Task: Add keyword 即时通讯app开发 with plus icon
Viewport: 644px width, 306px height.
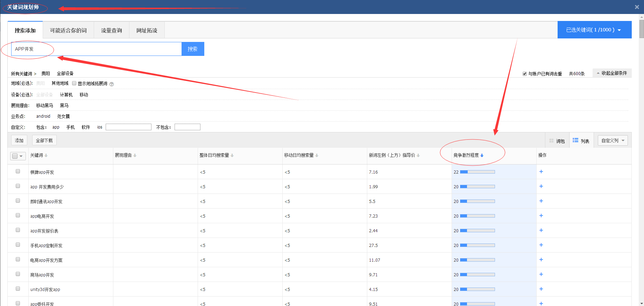Action: 541,201
